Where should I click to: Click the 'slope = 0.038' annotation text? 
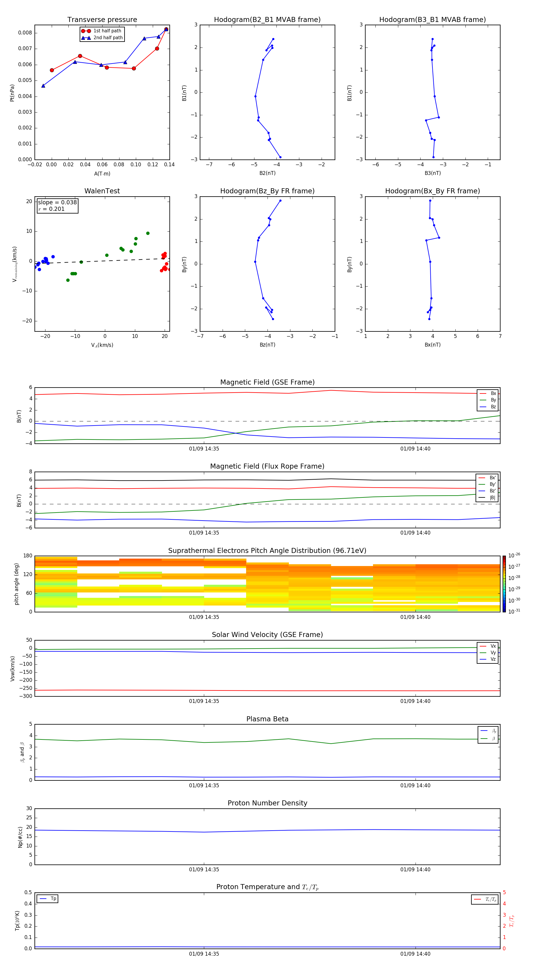pos(57,203)
